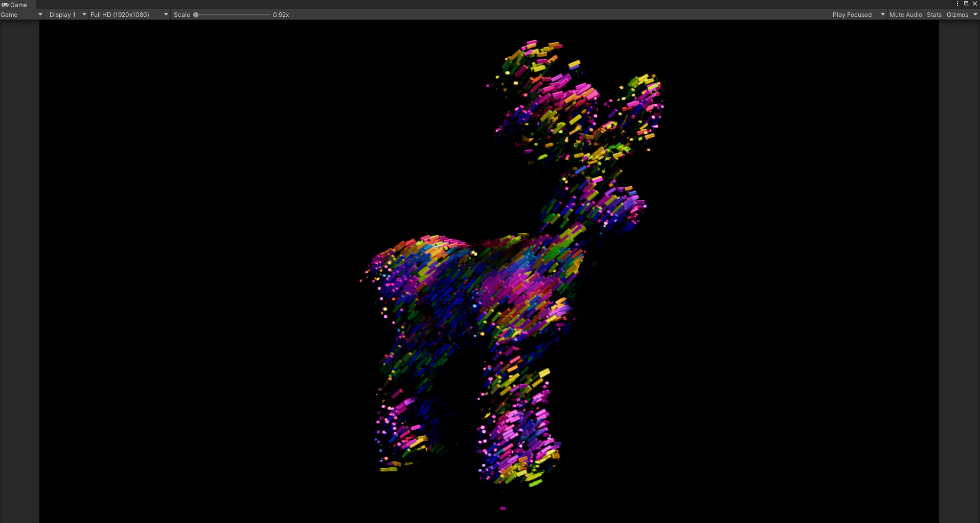
Task: Open the Full HD (1920x1080) resolution dropdown
Action: (x=128, y=14)
